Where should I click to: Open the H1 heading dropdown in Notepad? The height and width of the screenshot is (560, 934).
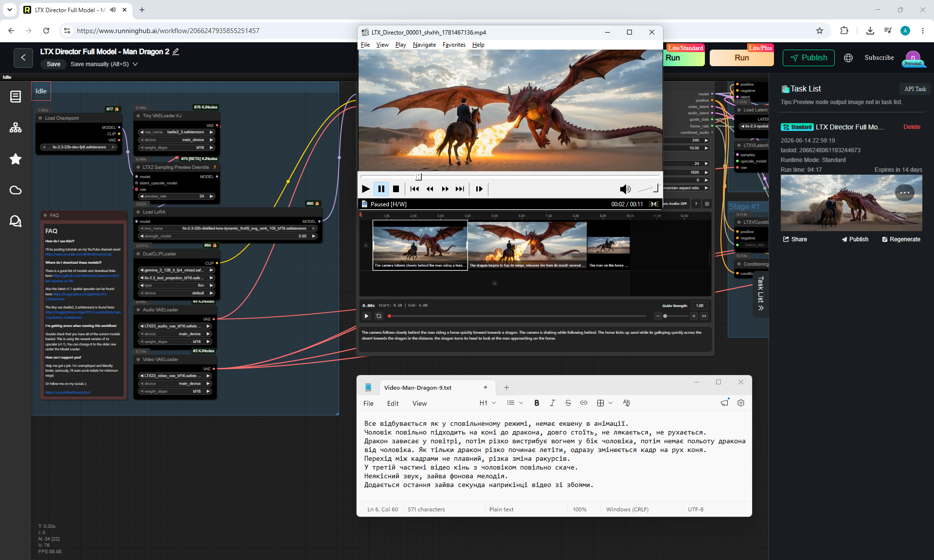[487, 403]
